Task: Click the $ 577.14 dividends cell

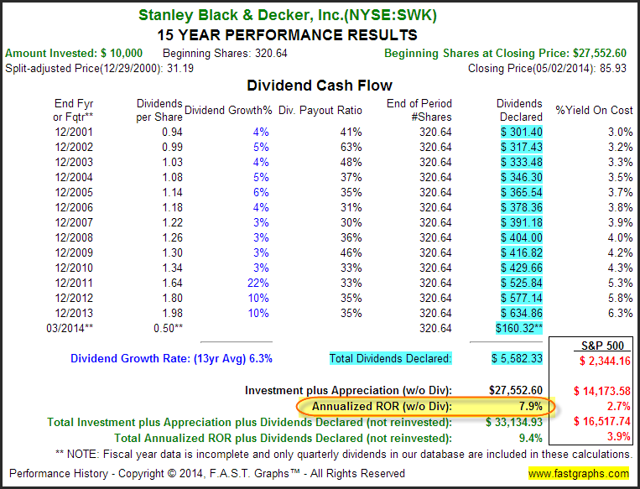Action: (522, 298)
